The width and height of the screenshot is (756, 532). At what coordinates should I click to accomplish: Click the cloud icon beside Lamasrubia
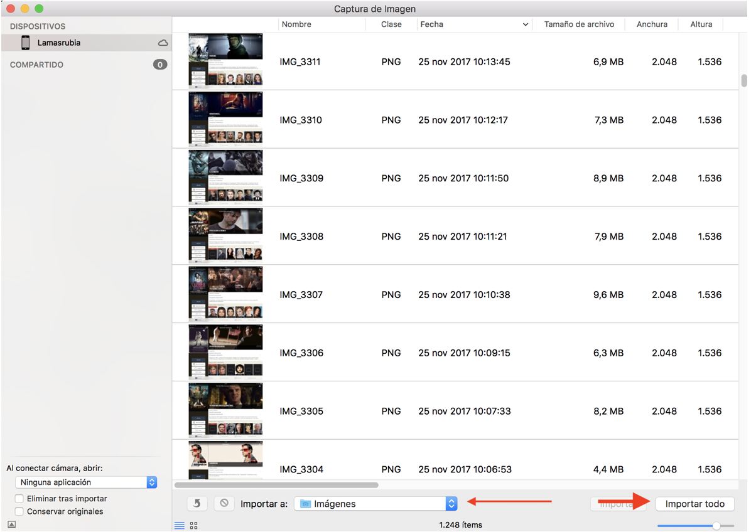163,43
